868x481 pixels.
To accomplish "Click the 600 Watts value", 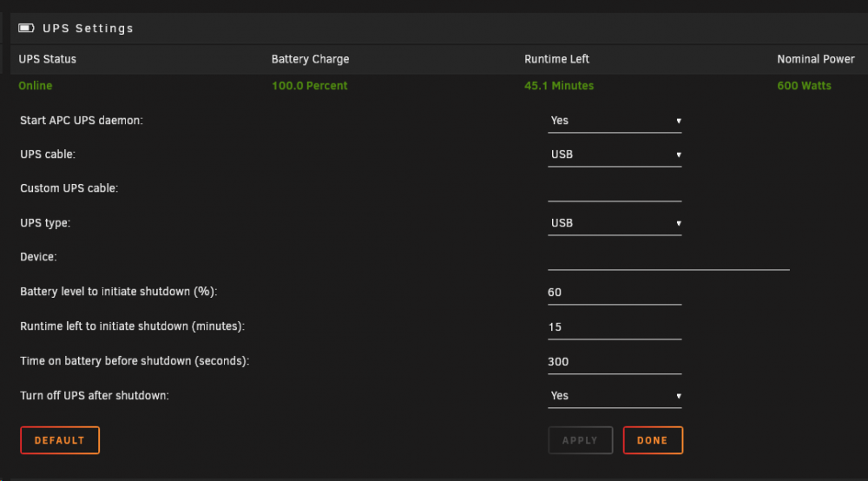I will 804,86.
